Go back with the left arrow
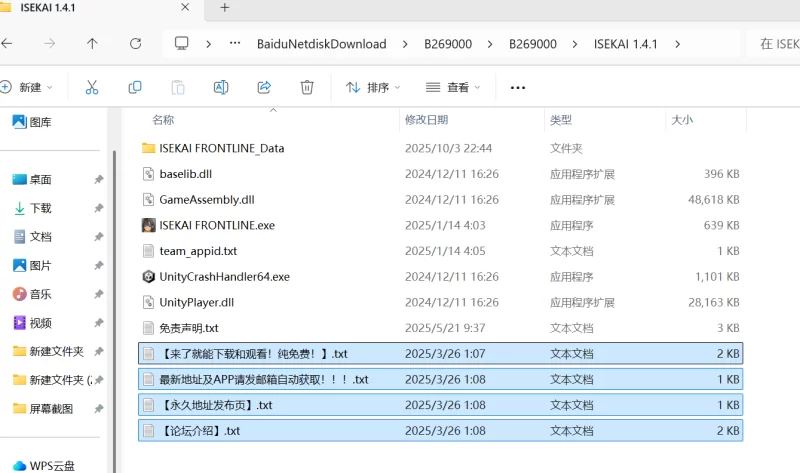This screenshot has width=800, height=473. click(x=7, y=44)
